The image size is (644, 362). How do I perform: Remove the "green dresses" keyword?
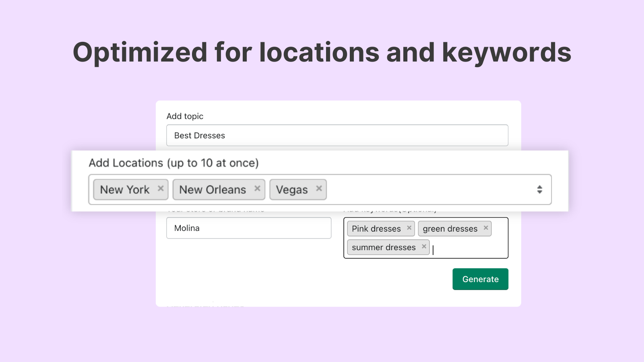pyautogui.click(x=486, y=228)
